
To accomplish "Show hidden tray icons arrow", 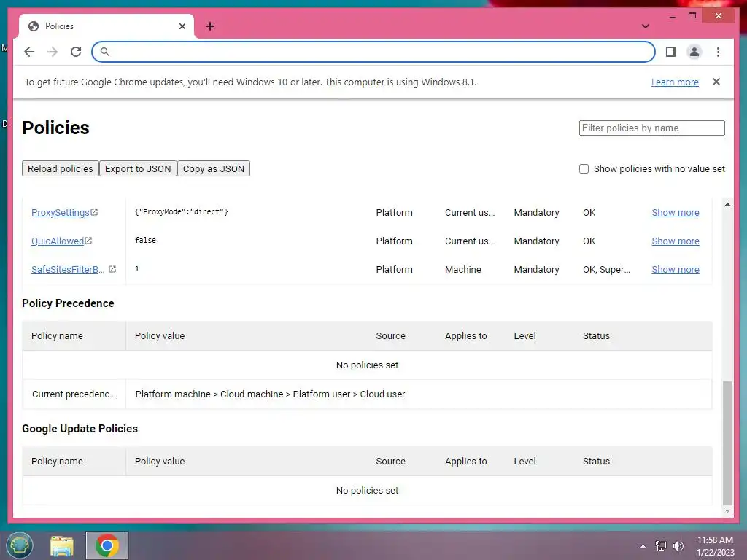I will point(643,546).
